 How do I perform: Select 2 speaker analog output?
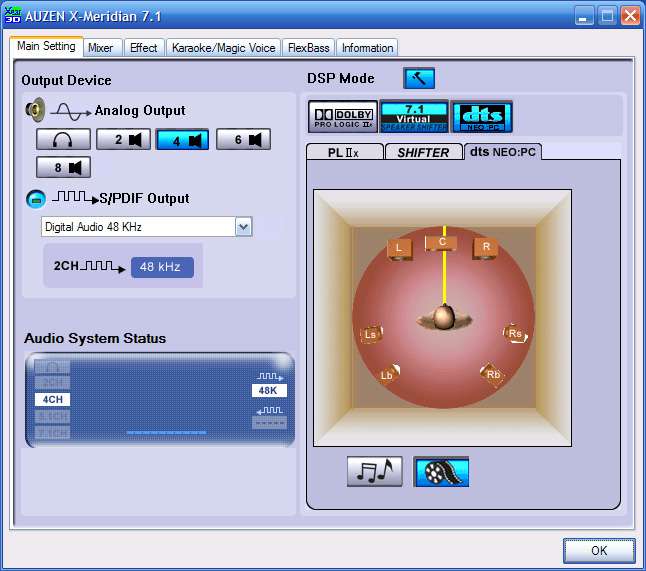pos(123,139)
